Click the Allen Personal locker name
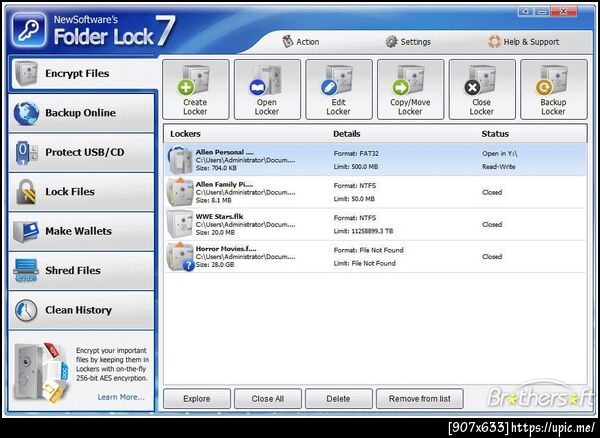Screen dimensions: 600x438 pos(224,152)
